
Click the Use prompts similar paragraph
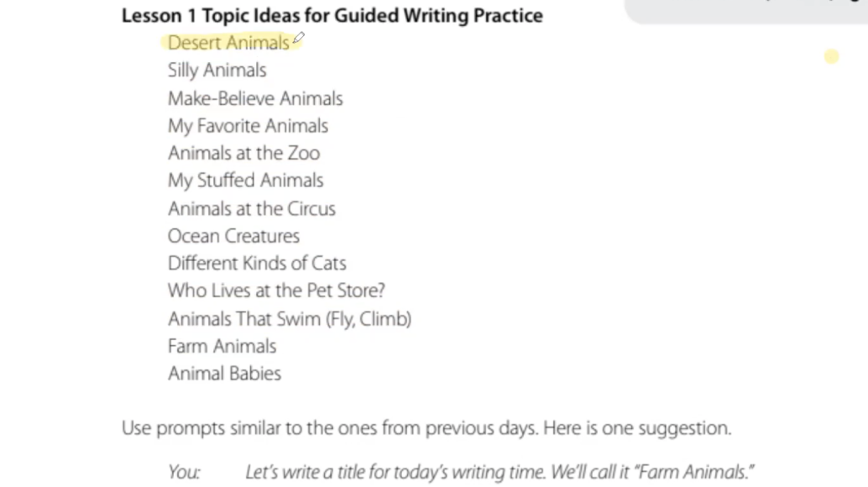(x=426, y=428)
